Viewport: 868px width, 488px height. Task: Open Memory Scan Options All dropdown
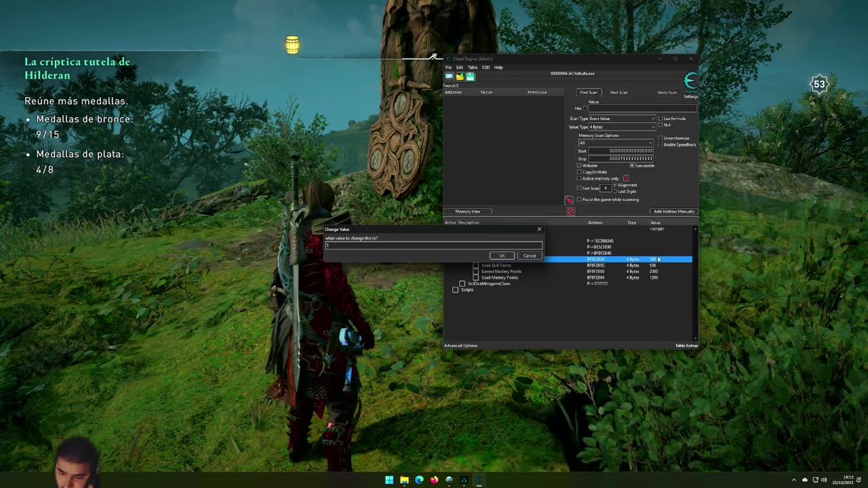tap(616, 143)
